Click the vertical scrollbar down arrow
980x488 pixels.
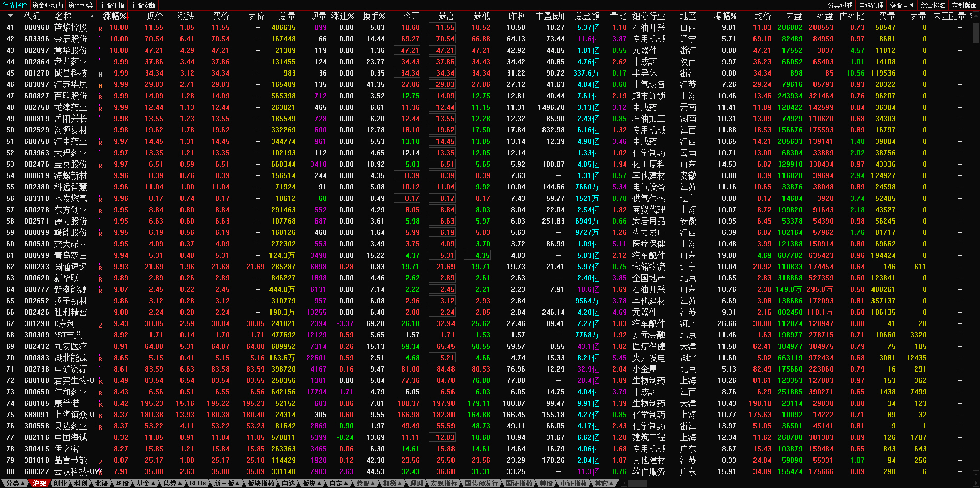975,474
